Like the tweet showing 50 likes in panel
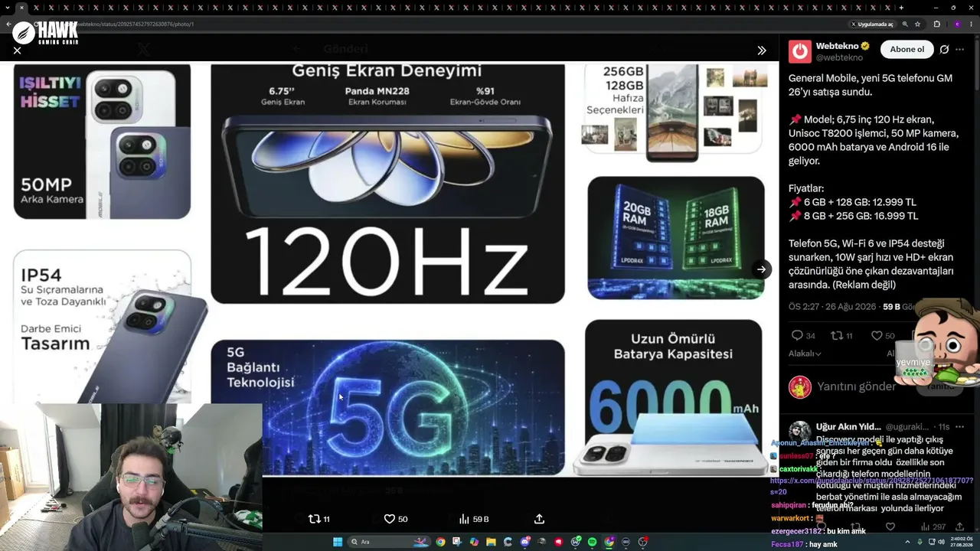 (x=877, y=335)
